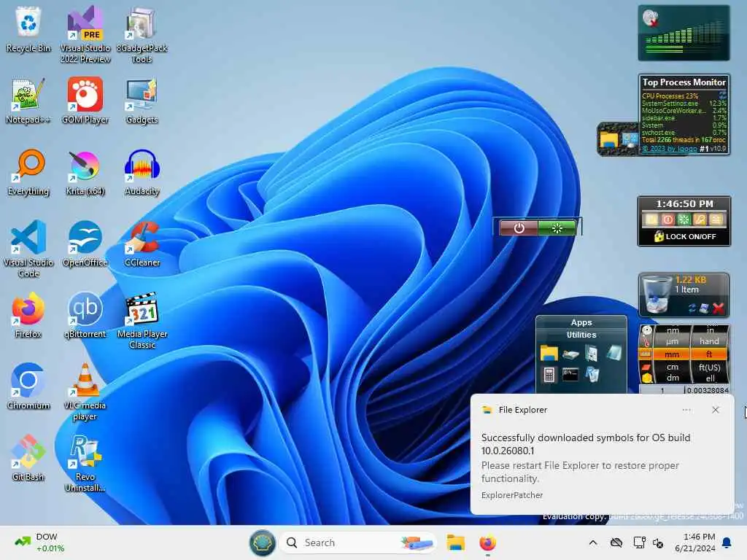747x560 pixels.
Task: Open qBittorrent desktop shortcut
Action: pyautogui.click(x=85, y=315)
